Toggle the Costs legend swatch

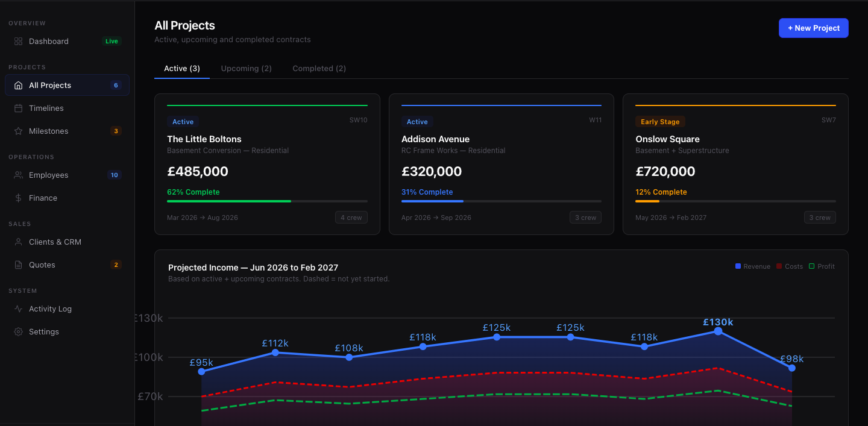779,266
